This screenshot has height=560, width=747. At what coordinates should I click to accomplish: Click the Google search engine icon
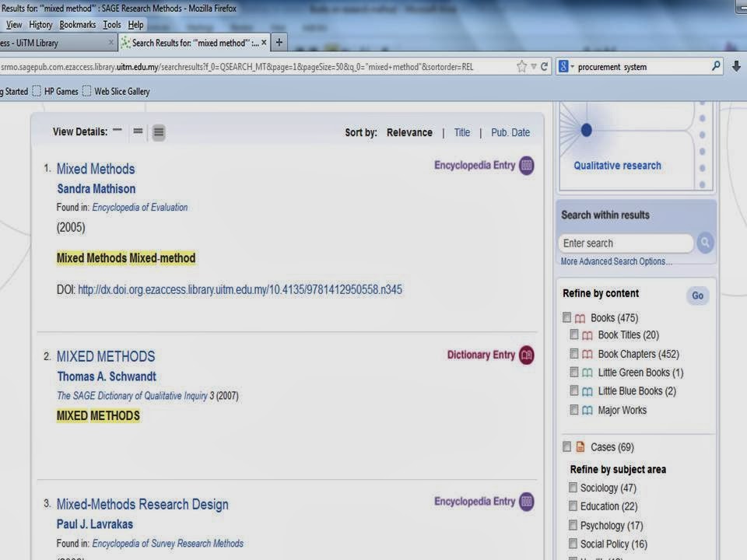[563, 67]
